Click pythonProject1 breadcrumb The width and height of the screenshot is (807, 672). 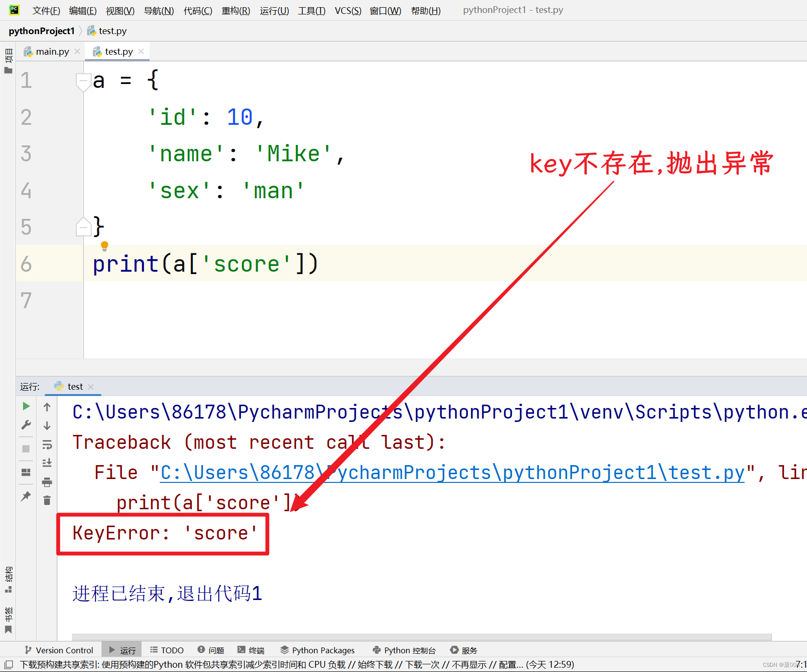[x=42, y=31]
